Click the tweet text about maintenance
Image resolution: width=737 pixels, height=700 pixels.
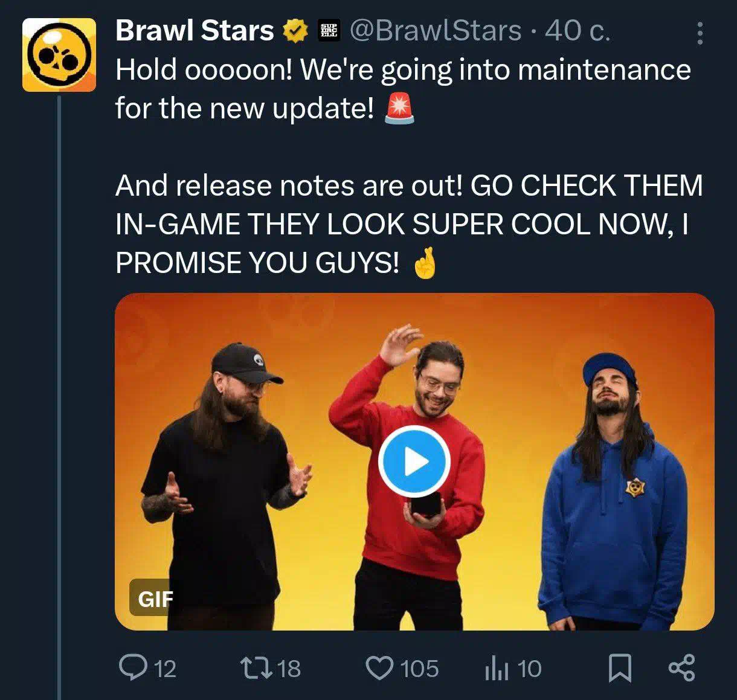click(404, 89)
